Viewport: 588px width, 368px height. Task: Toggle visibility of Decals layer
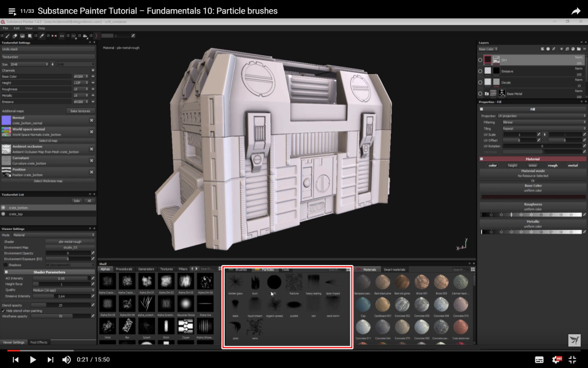click(x=480, y=82)
